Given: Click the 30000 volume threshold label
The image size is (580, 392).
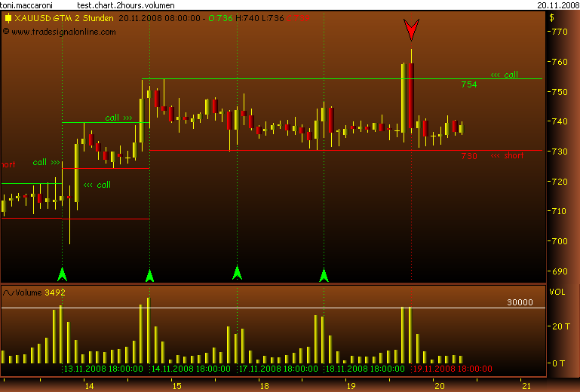Looking at the screenshot, I should [519, 302].
